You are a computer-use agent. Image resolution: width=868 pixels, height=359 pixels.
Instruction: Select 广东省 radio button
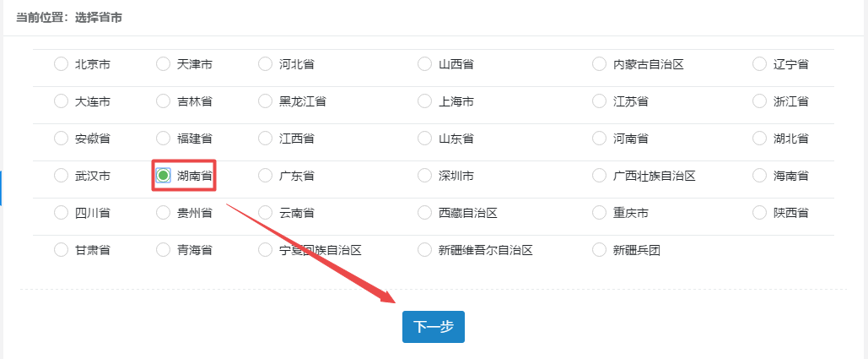pyautogui.click(x=266, y=176)
